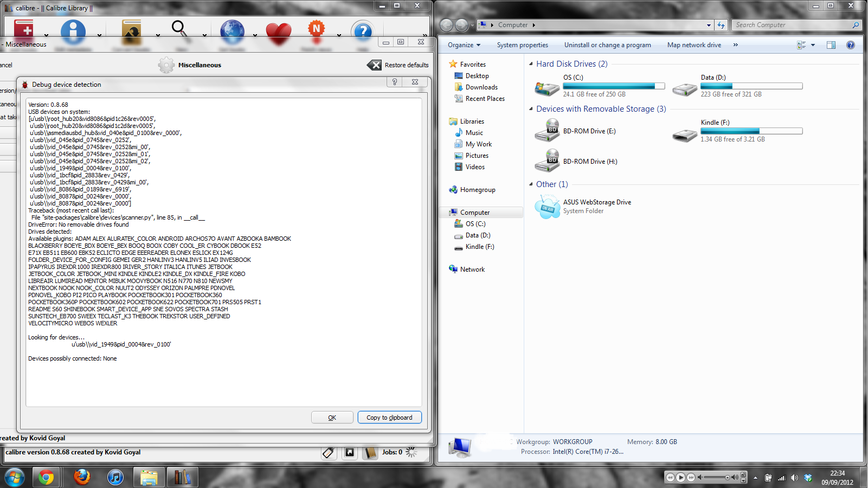Open Firefox from taskbar
The image size is (868, 488).
pos(82,477)
